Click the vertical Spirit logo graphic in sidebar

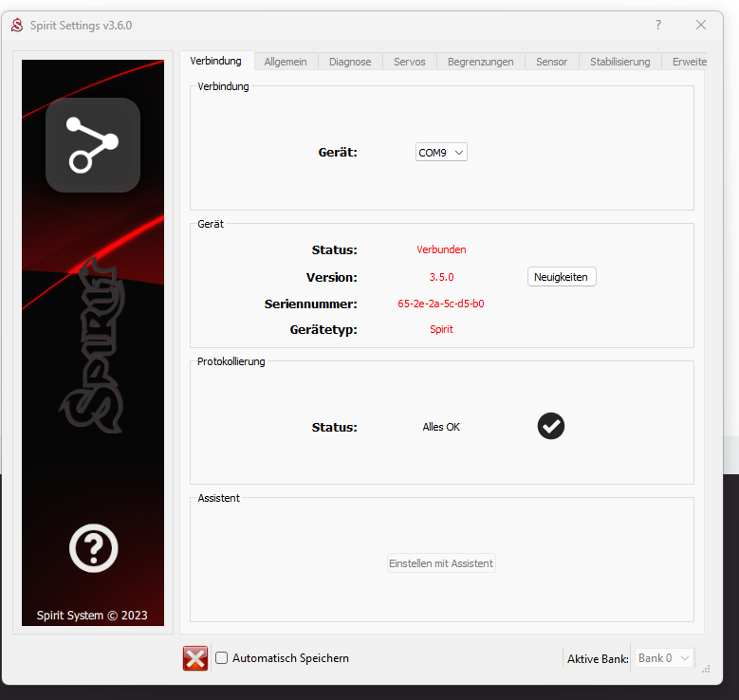(93, 346)
